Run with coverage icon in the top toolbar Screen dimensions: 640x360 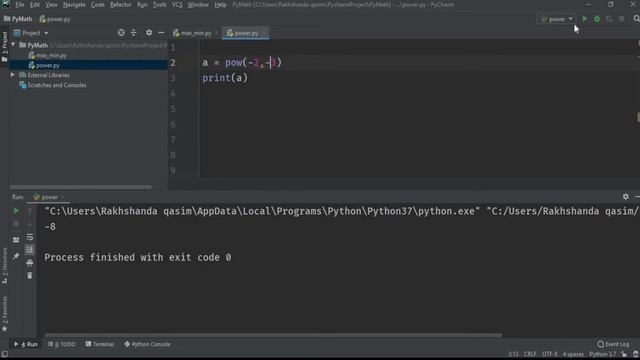click(x=609, y=19)
